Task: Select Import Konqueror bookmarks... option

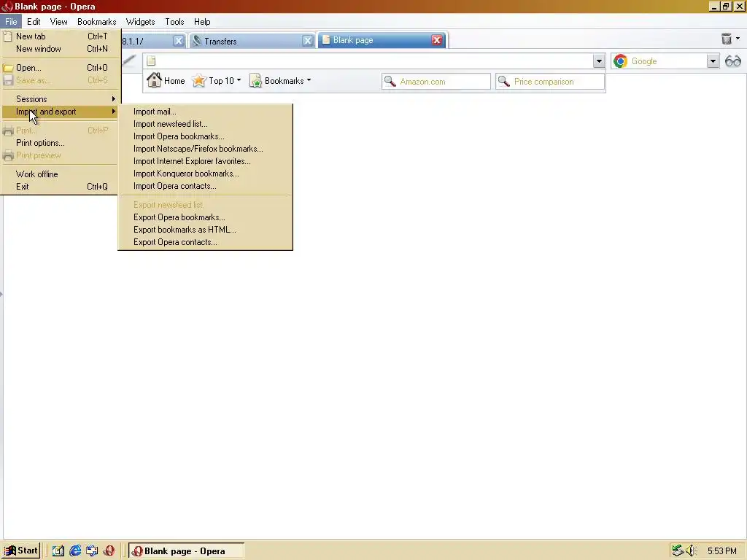Action: (205, 174)
